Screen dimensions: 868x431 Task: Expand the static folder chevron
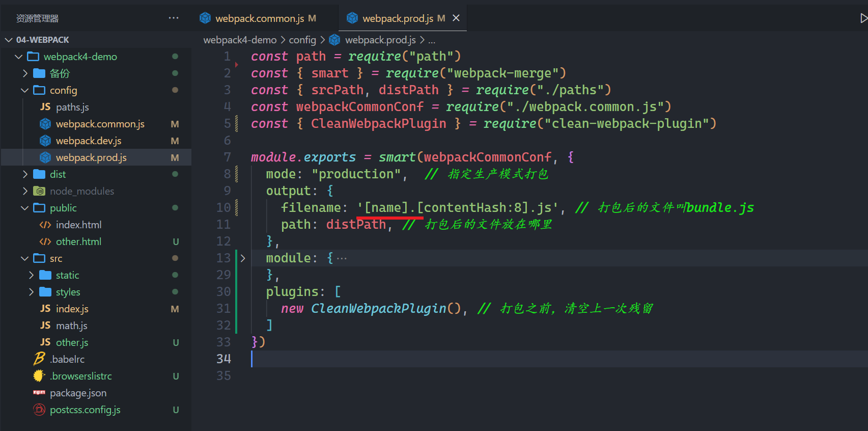[31, 275]
